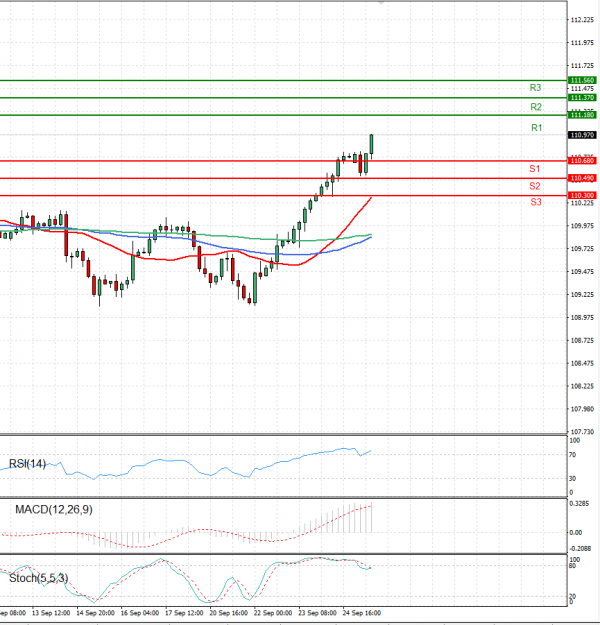Click the MACD(12,26,9) indicator label
Image resolution: width=600 pixels, height=625 pixels.
point(54,509)
